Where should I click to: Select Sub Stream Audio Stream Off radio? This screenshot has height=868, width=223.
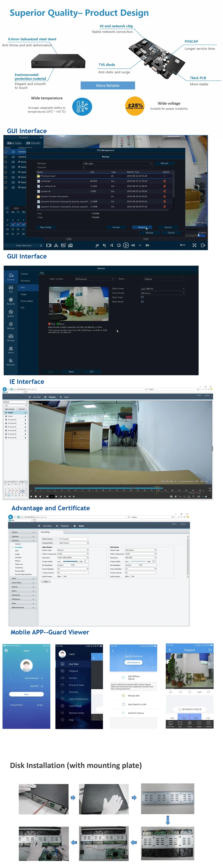pos(131,577)
